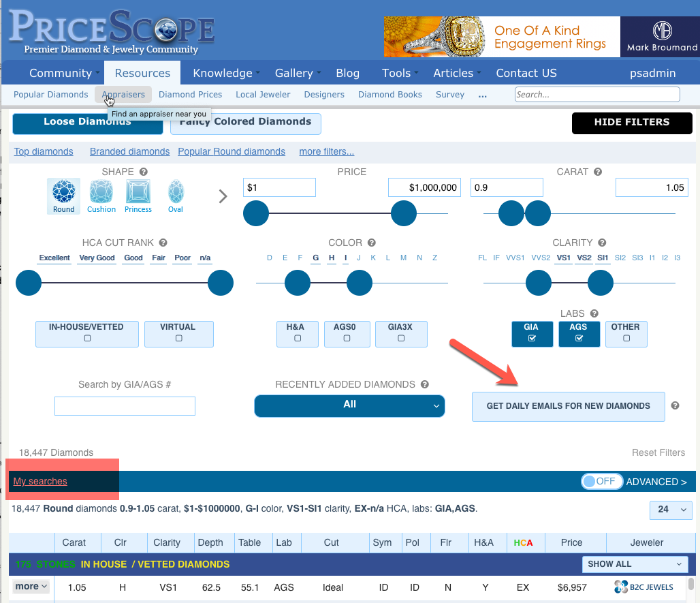Uncheck the AGS lab checkbox
The image size is (700, 603).
(579, 338)
